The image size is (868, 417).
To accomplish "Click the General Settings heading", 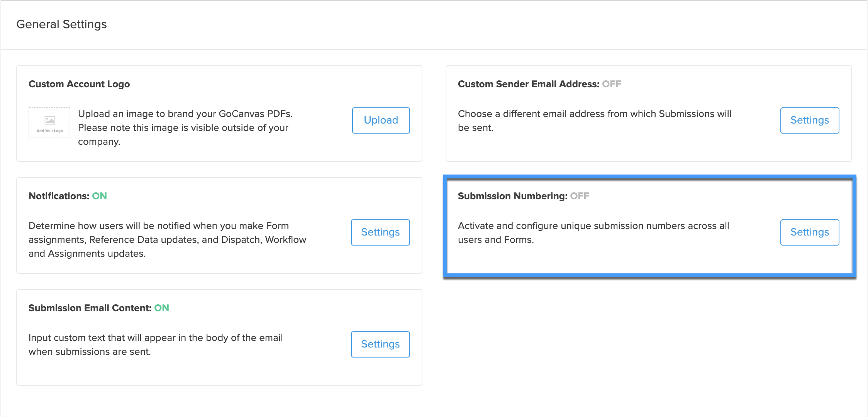I will tap(61, 24).
